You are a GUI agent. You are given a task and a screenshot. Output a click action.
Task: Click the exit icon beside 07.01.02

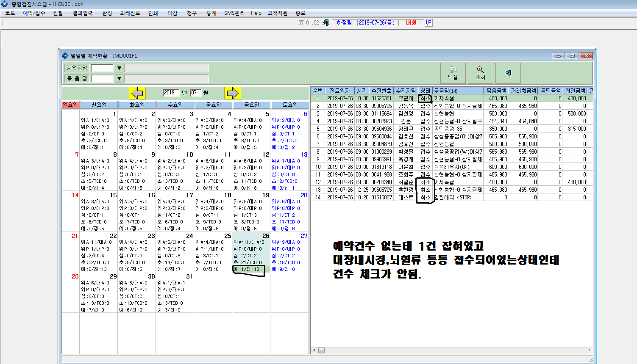pyautogui.click(x=325, y=23)
